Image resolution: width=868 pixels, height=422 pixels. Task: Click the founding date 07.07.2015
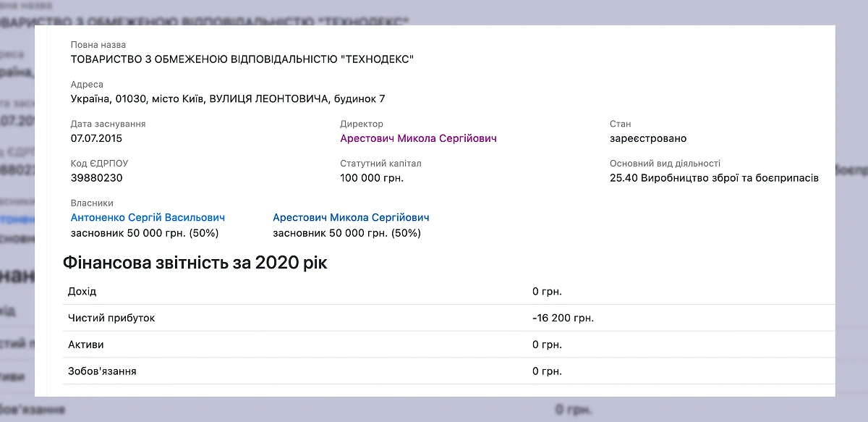click(x=98, y=138)
